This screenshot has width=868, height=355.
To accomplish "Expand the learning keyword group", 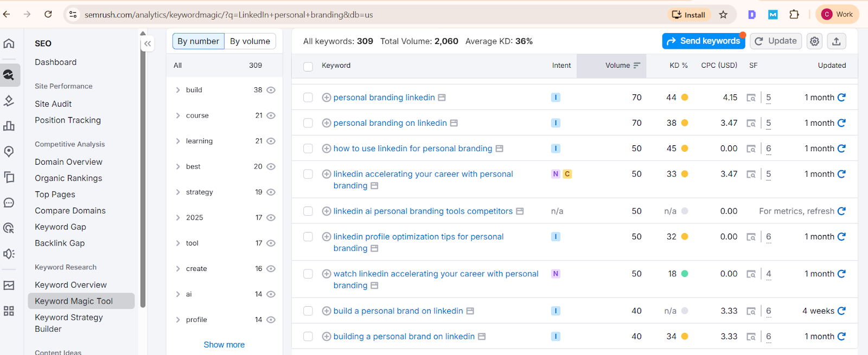I will [178, 141].
